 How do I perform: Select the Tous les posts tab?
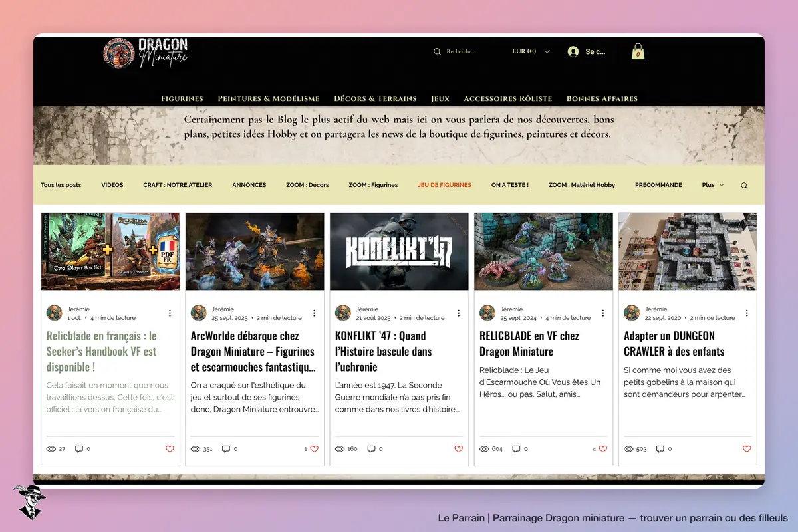(61, 185)
